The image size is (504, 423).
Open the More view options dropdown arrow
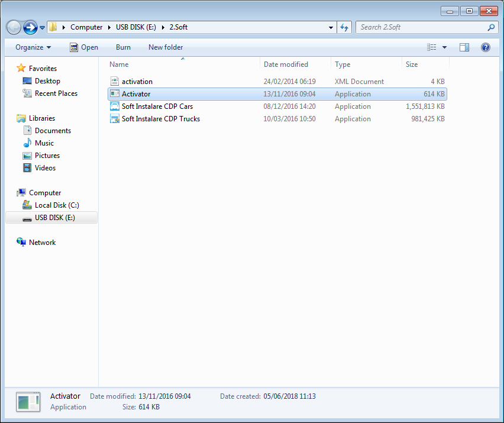(x=444, y=47)
